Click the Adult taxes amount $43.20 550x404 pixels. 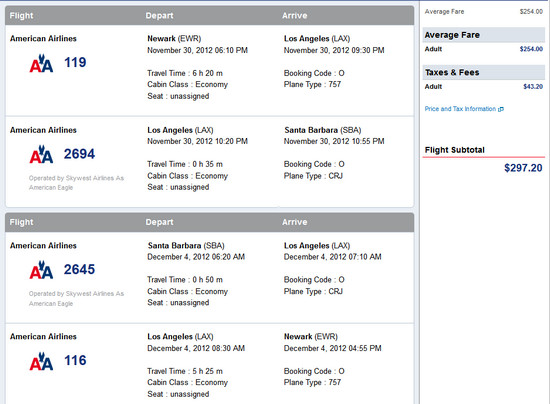(533, 87)
